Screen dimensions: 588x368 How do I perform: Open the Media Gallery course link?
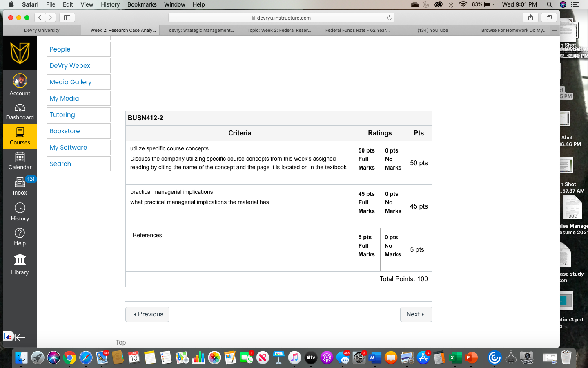click(x=71, y=82)
